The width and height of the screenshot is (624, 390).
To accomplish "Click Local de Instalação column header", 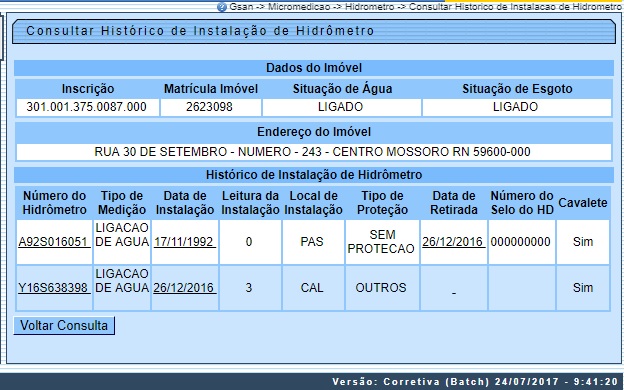I will coord(314,203).
